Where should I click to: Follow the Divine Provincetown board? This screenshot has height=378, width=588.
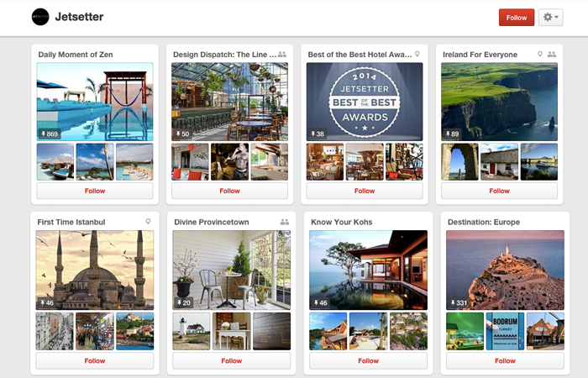(231, 360)
